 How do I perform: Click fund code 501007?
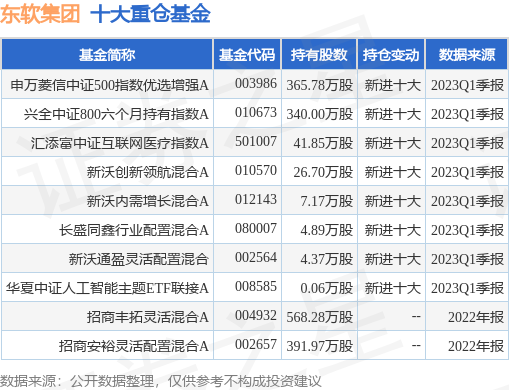click(256, 141)
